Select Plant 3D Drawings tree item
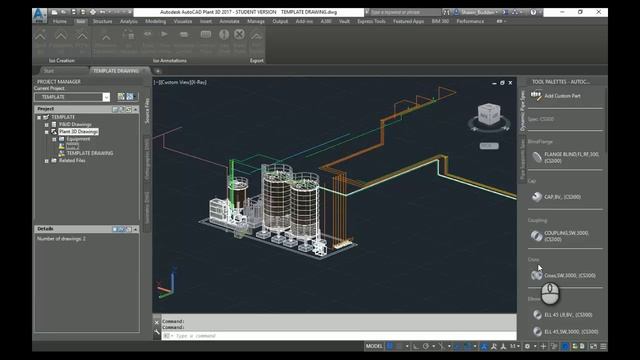The image size is (640, 360). [78, 132]
